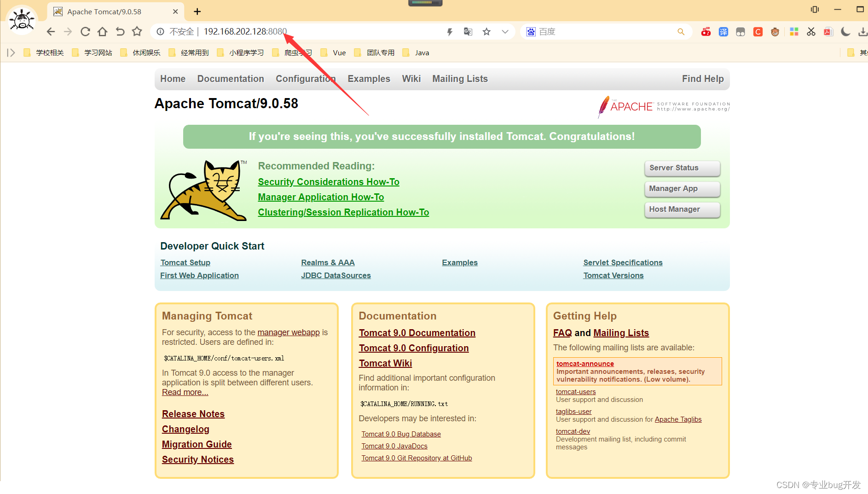Open the Realms & AAA link

point(328,262)
